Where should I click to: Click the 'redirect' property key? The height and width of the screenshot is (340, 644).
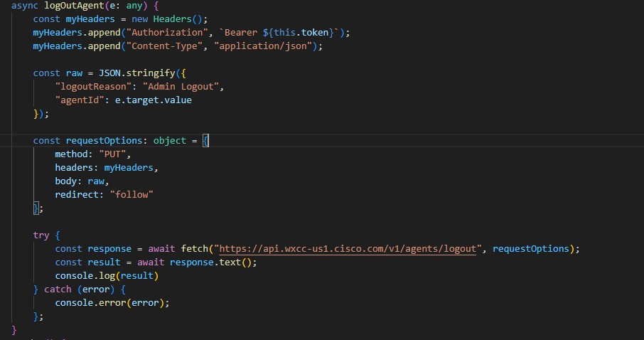pyautogui.click(x=76, y=194)
